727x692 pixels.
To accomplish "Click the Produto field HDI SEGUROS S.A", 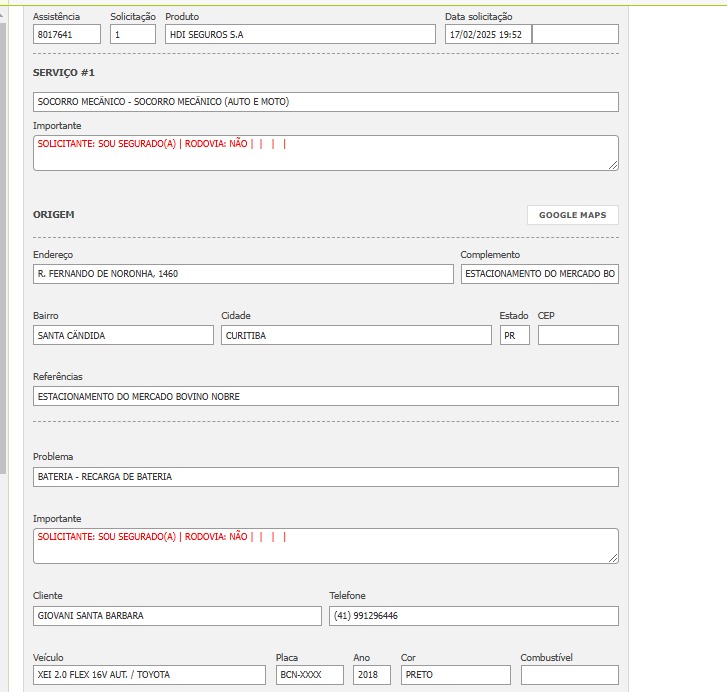I will [x=300, y=34].
